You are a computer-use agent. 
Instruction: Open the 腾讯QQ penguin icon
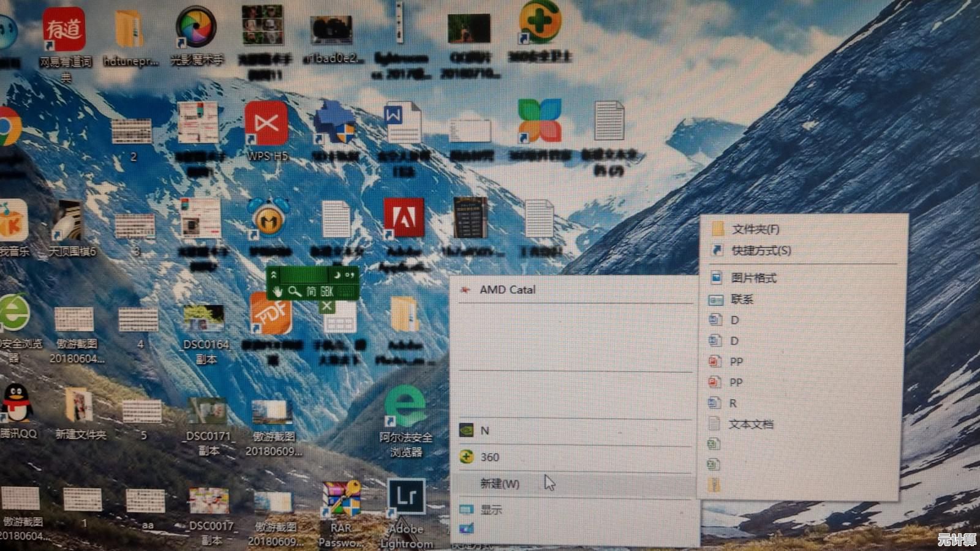click(17, 403)
